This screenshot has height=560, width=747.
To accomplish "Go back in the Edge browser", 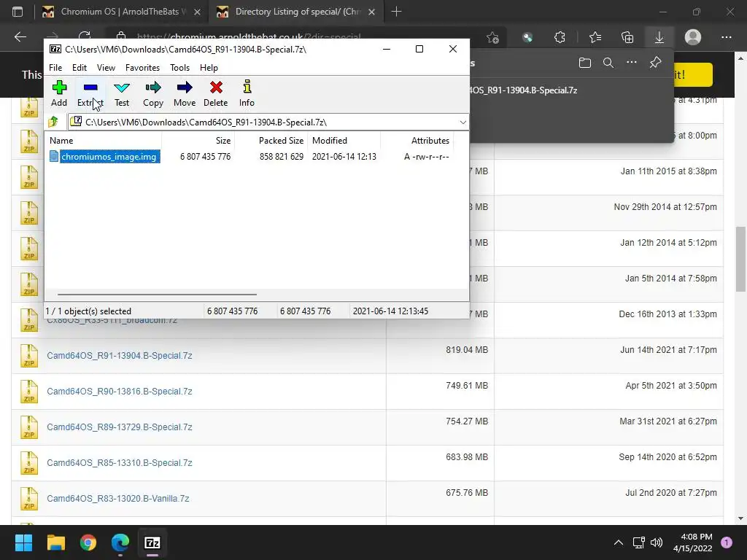I will 20,36.
